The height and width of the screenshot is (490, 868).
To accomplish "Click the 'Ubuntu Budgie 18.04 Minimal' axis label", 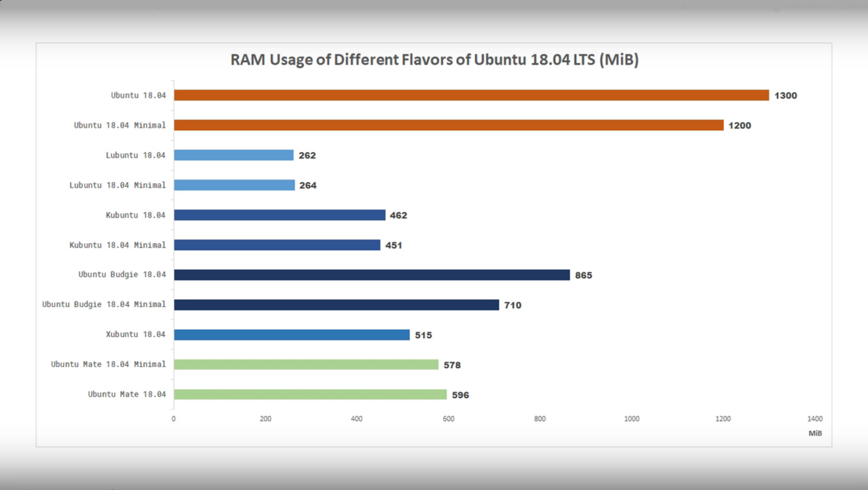I will click(x=104, y=305).
